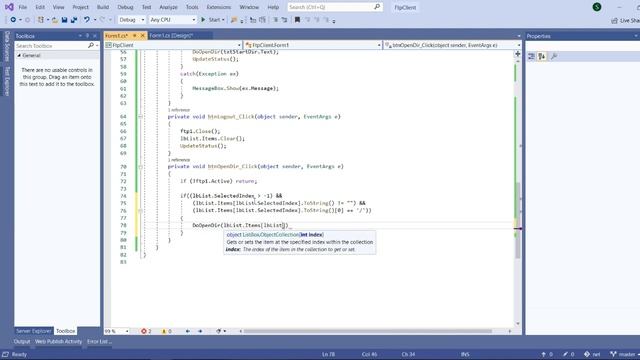Open the Undo history dropdown arrow
The image size is (640, 360).
(95, 20)
